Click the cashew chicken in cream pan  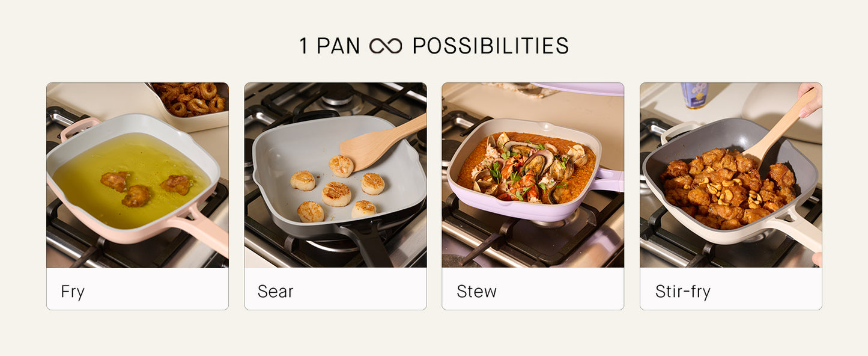[x=729, y=189]
